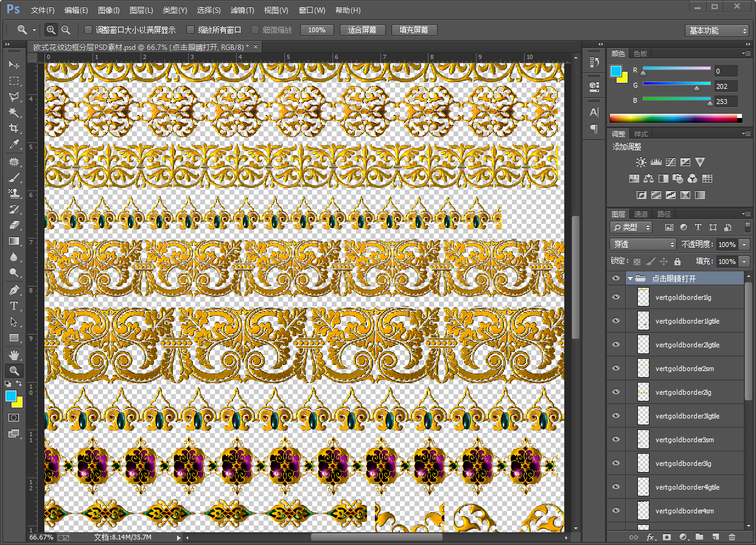Select the Magic Wand tool
The image size is (756, 545).
pos(13,113)
